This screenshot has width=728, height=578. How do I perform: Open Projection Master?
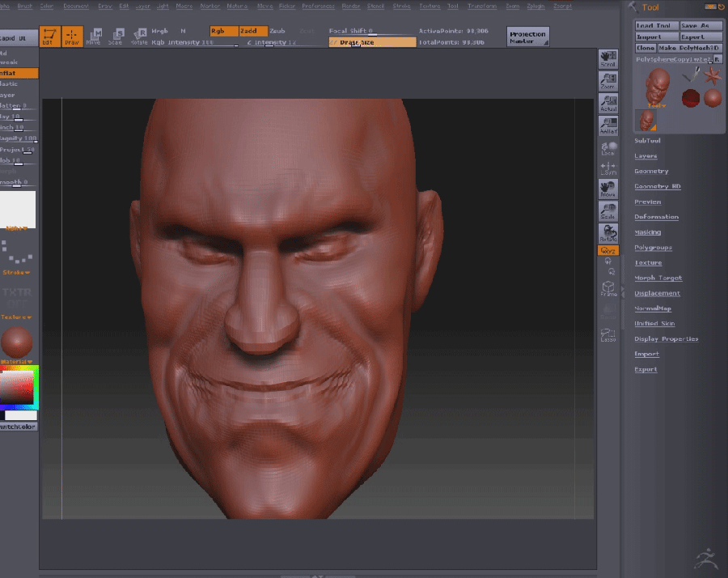[528, 36]
